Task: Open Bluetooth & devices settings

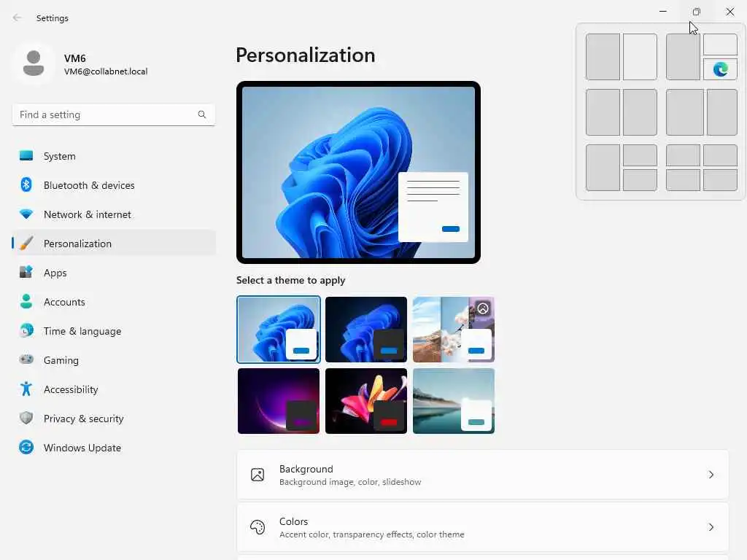Action: 113,185
